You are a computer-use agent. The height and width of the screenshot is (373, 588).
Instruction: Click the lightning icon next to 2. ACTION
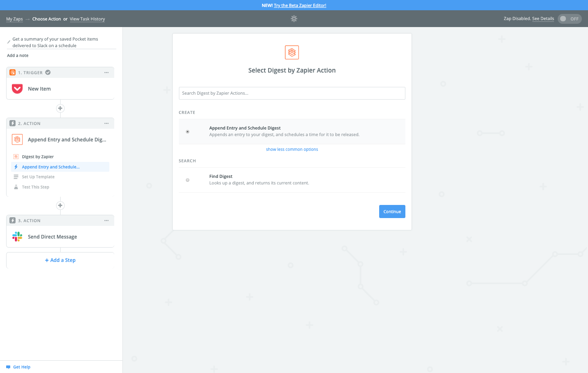click(x=13, y=123)
